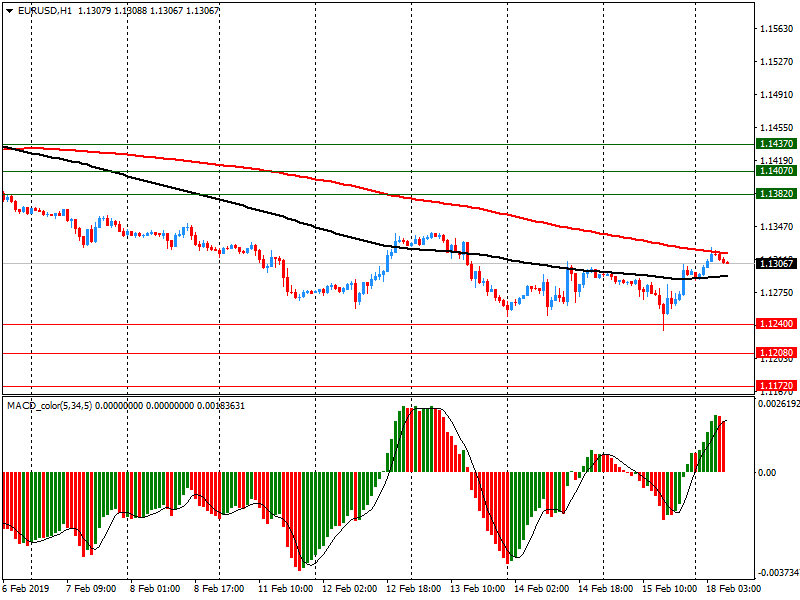800x600 pixels.
Task: Click the 1.14370 green resistance level label
Action: [777, 144]
